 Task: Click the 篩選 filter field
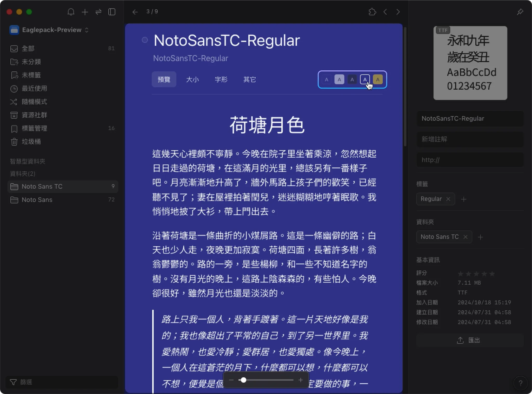coord(62,382)
